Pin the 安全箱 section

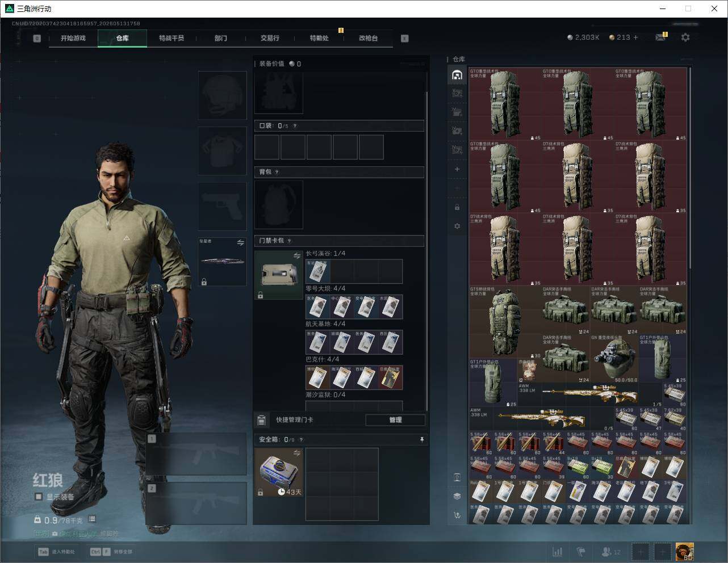click(421, 439)
